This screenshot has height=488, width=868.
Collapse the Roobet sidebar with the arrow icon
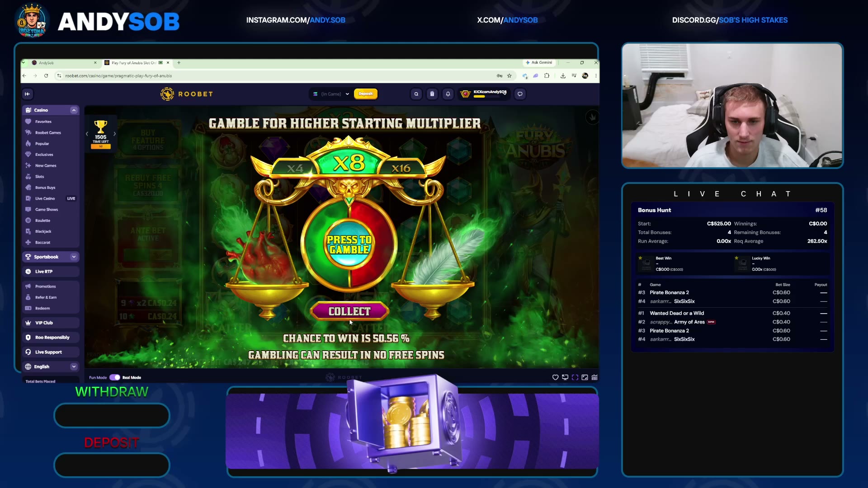click(x=28, y=94)
